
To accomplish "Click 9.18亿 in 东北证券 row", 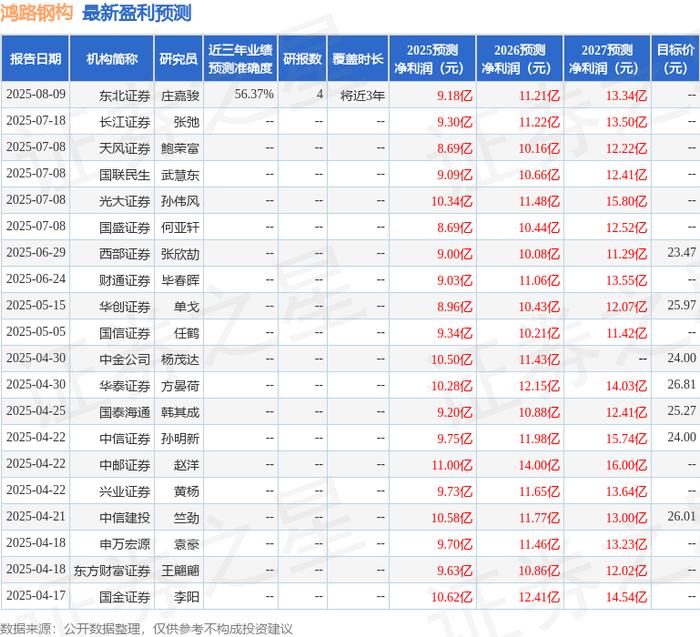I will click(x=454, y=96).
